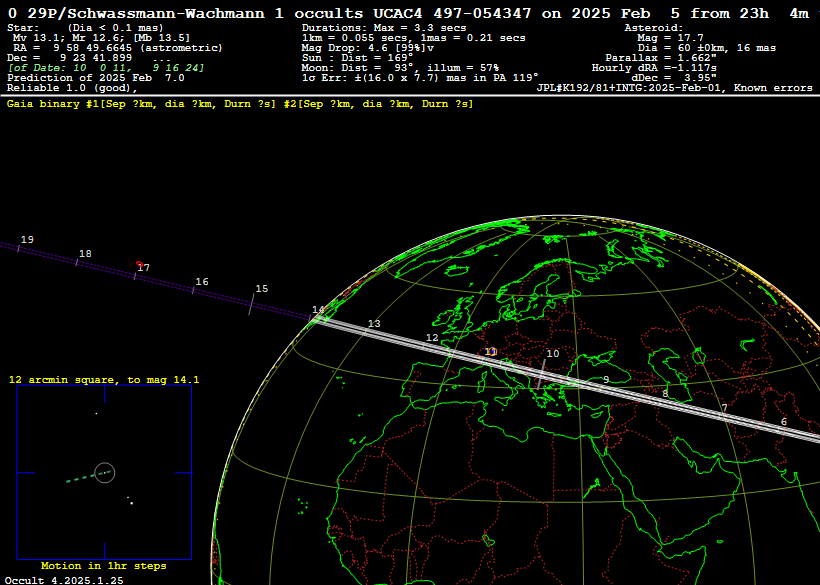The image size is (820, 585).
Task: Click the 'Reliable 1.0 (good)' line
Action: tap(72, 88)
